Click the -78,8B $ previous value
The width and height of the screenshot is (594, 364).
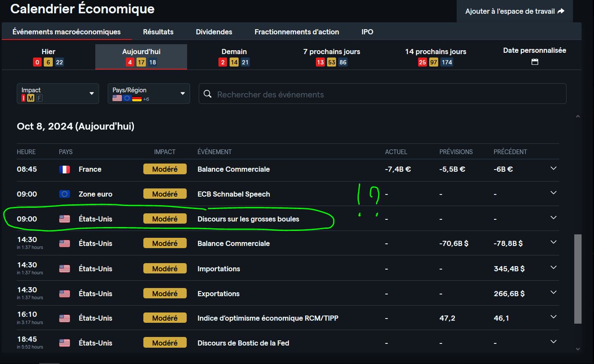[508, 243]
